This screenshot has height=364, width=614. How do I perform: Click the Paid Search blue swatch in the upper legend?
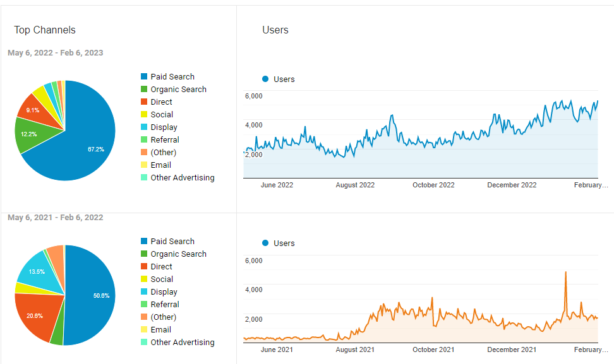point(144,77)
